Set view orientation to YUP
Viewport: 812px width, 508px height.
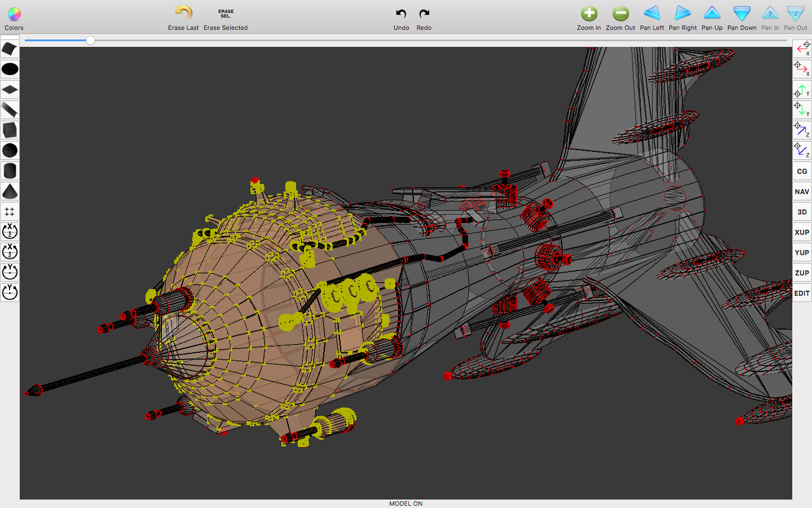click(802, 252)
